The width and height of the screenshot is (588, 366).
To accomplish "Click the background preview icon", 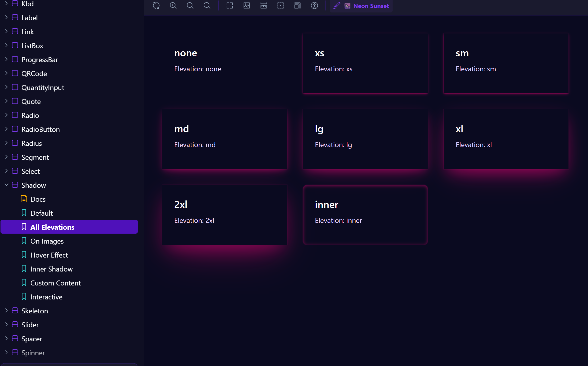I will [x=247, y=5].
